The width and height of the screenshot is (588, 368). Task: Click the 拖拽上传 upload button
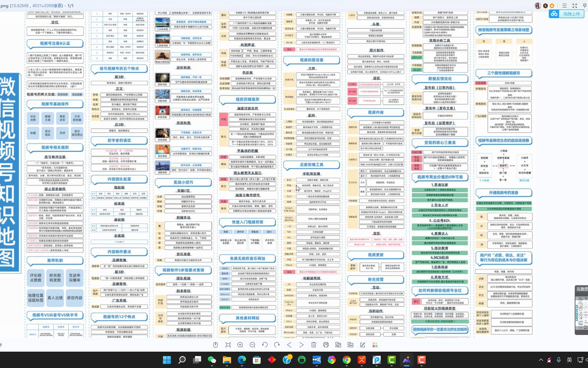coord(567,14)
